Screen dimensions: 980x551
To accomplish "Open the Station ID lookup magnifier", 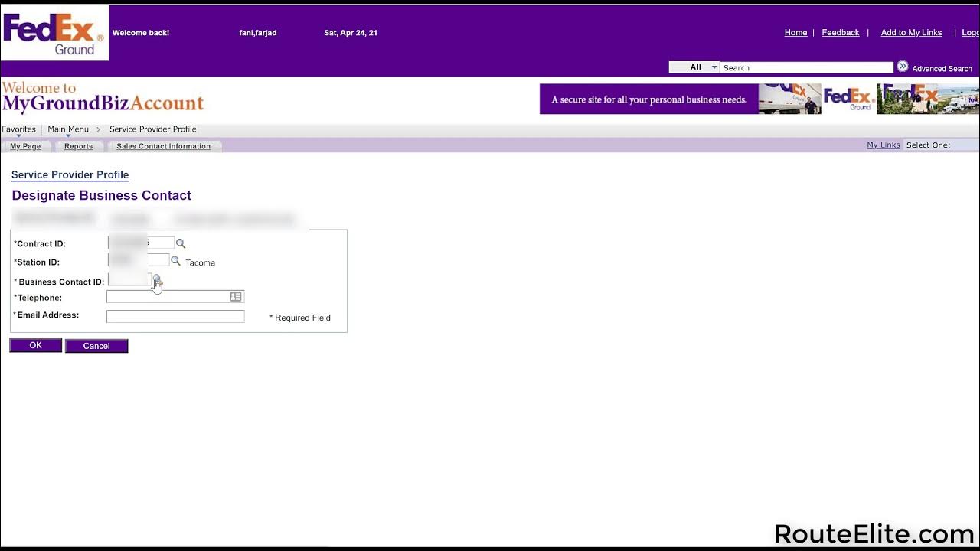I will [175, 261].
